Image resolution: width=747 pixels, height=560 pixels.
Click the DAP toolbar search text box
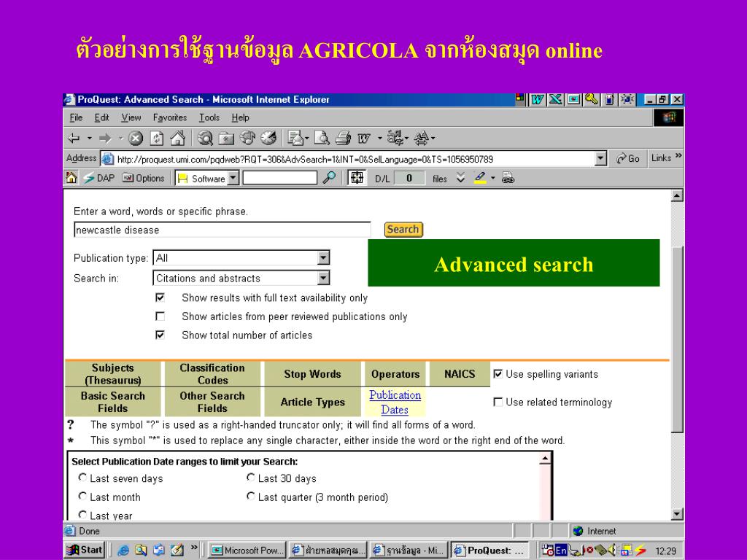tap(280, 178)
